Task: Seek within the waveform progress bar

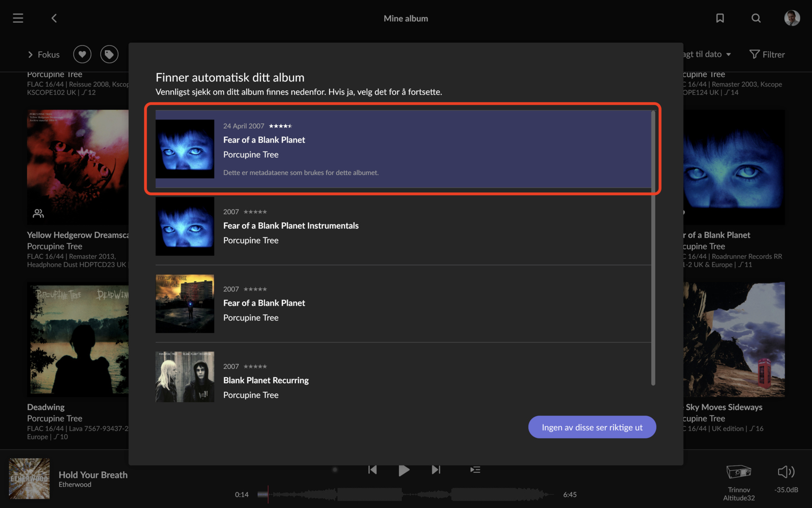Action: (406, 494)
